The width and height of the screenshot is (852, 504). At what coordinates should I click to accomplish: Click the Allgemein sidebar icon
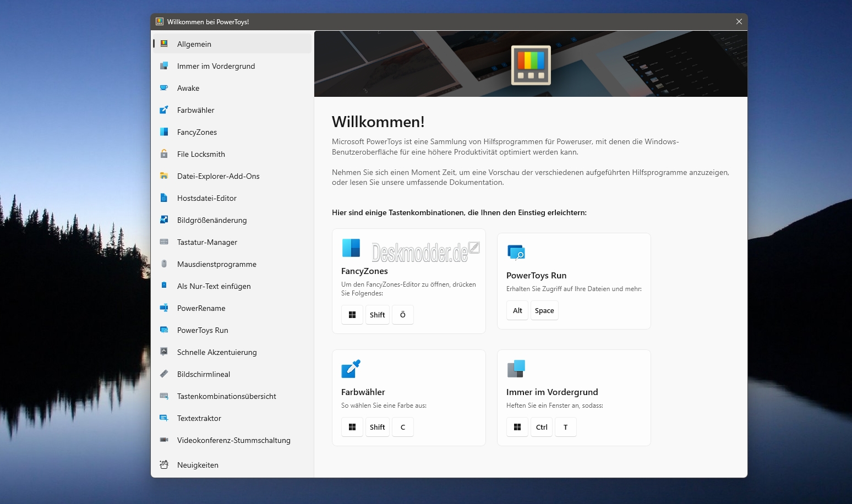(x=164, y=43)
